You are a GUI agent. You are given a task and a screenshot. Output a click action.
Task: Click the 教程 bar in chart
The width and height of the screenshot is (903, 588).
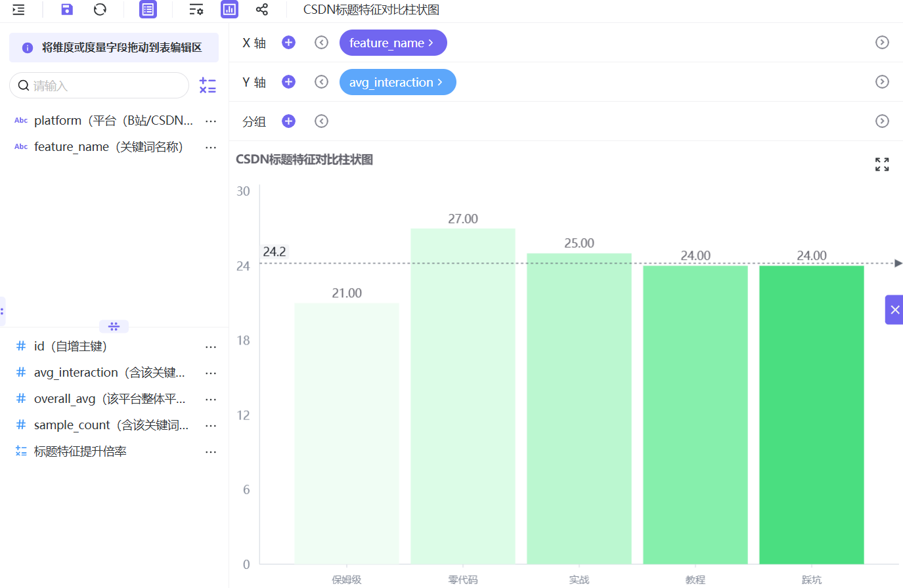coord(695,415)
